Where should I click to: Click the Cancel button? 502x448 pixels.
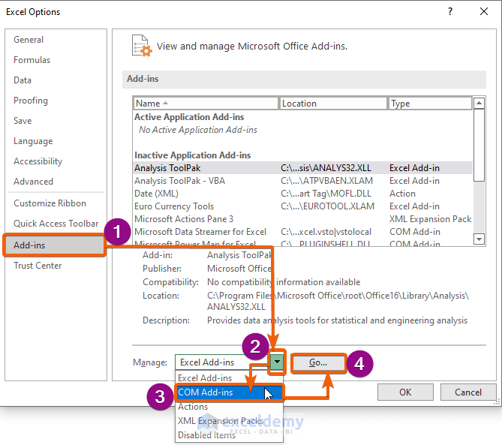coord(468,392)
